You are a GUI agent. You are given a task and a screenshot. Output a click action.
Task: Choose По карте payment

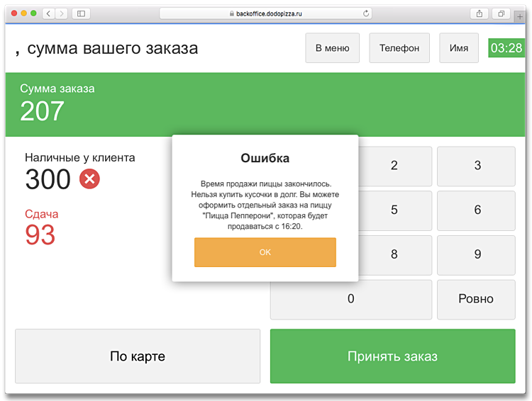point(138,356)
